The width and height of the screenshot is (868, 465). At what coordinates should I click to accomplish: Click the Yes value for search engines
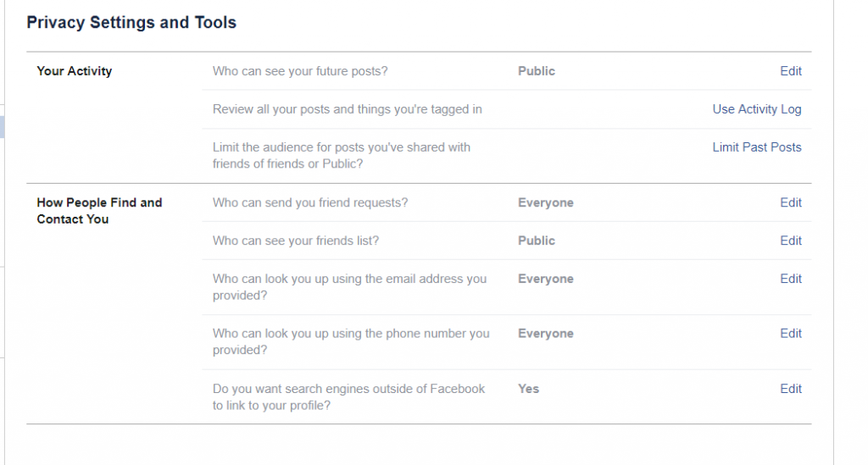pos(528,390)
